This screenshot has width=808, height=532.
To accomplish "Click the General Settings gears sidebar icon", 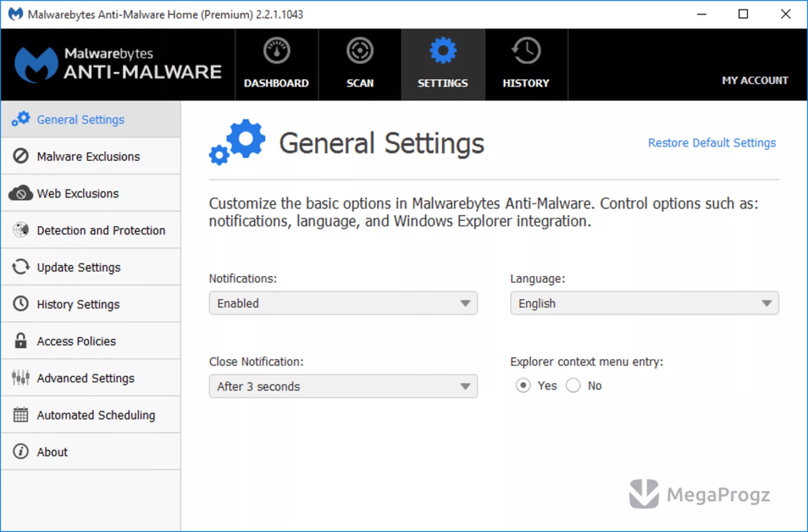I will 21,119.
